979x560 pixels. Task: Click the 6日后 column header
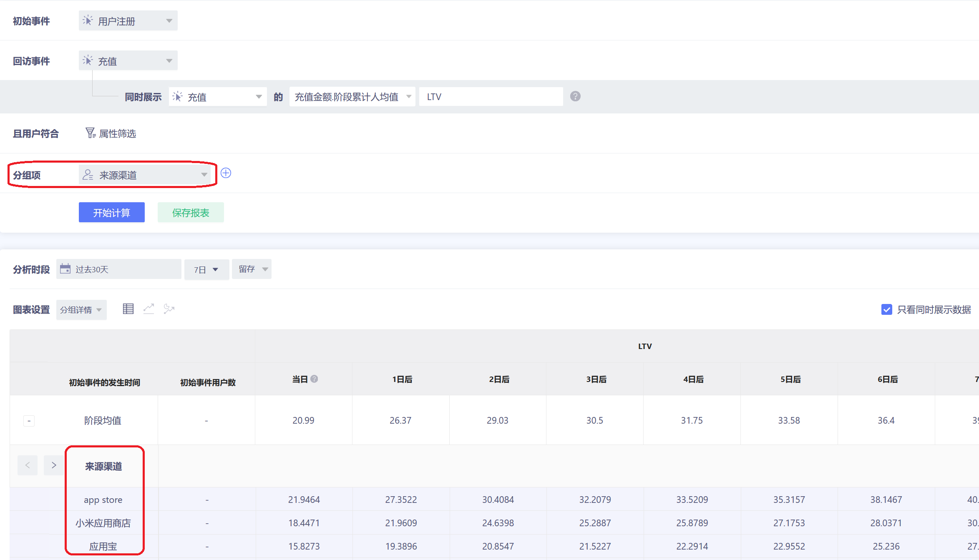tap(888, 379)
